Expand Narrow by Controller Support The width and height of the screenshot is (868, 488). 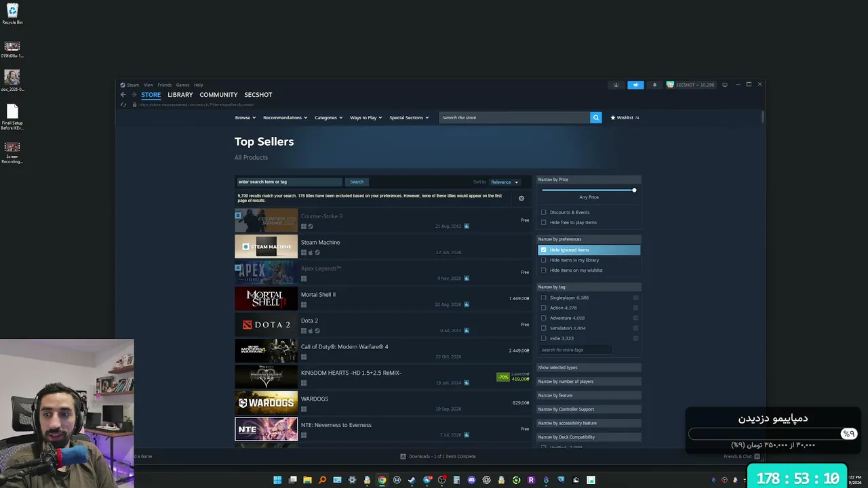click(x=589, y=409)
